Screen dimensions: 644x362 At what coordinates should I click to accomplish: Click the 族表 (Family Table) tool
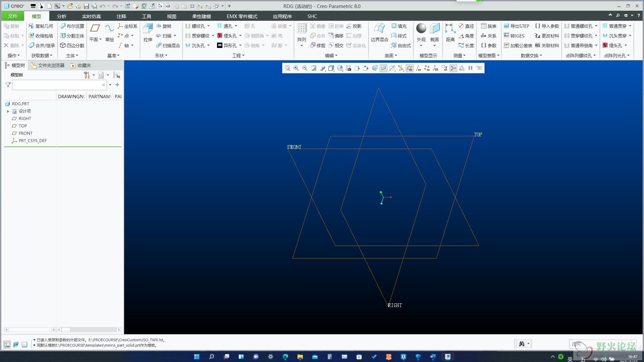tap(488, 26)
